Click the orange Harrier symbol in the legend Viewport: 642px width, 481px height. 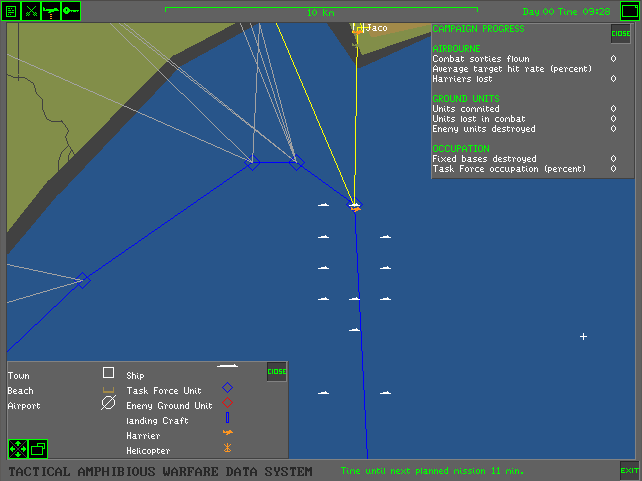click(x=227, y=433)
